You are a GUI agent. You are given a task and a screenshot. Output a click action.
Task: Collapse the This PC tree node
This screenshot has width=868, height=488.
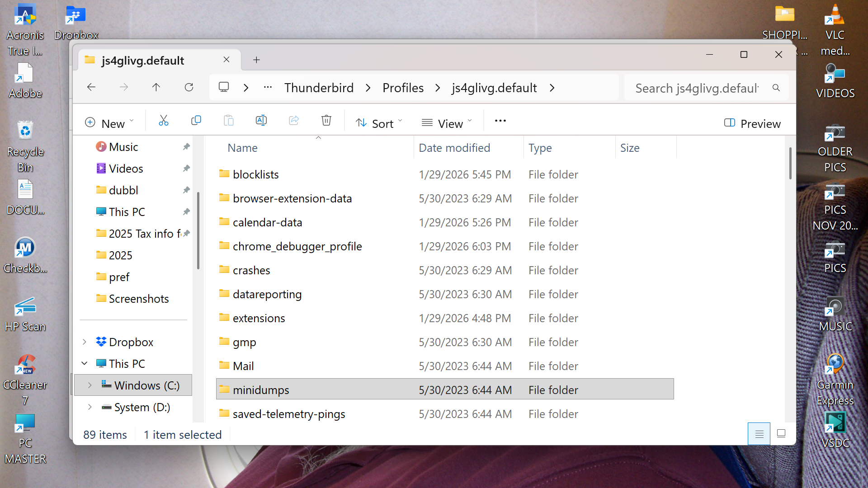pos(85,363)
